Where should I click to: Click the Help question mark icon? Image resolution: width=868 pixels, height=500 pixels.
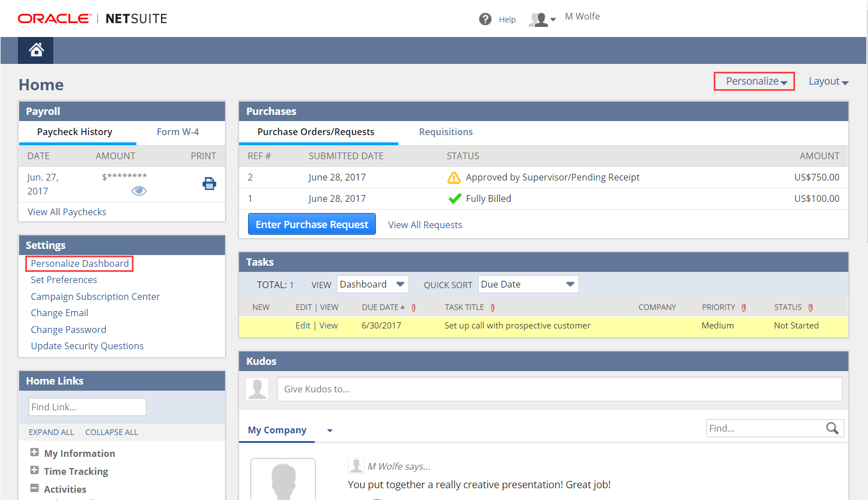tap(485, 19)
